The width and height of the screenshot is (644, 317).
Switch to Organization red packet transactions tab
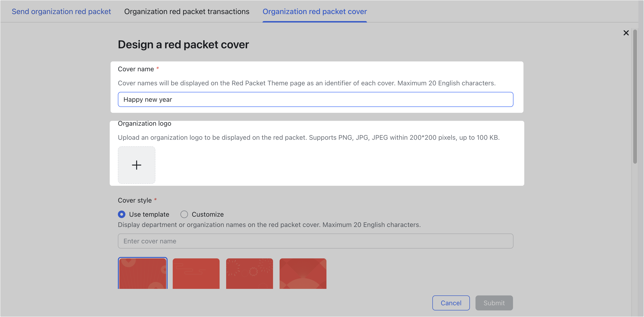point(187,11)
